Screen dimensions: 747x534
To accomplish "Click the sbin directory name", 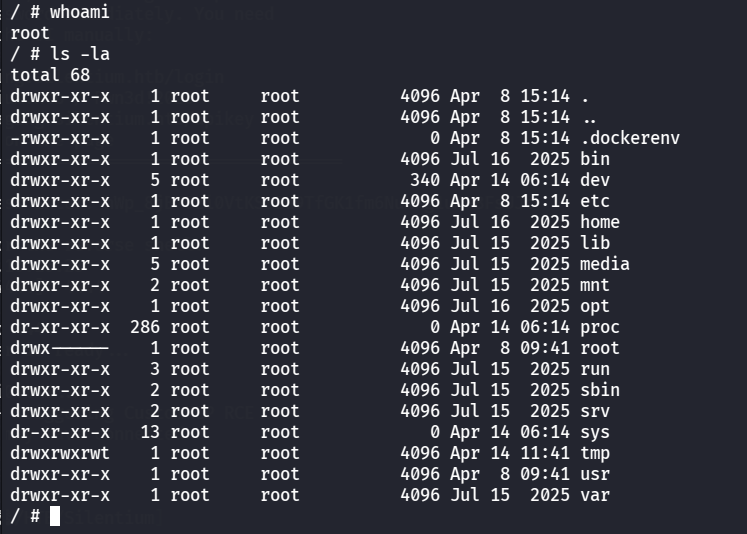I will coord(600,390).
